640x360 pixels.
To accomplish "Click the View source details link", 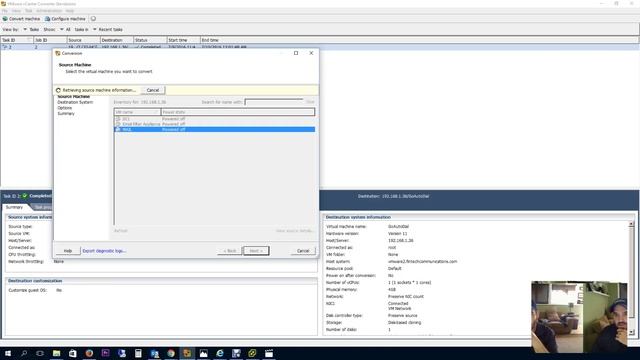I will pos(295,231).
